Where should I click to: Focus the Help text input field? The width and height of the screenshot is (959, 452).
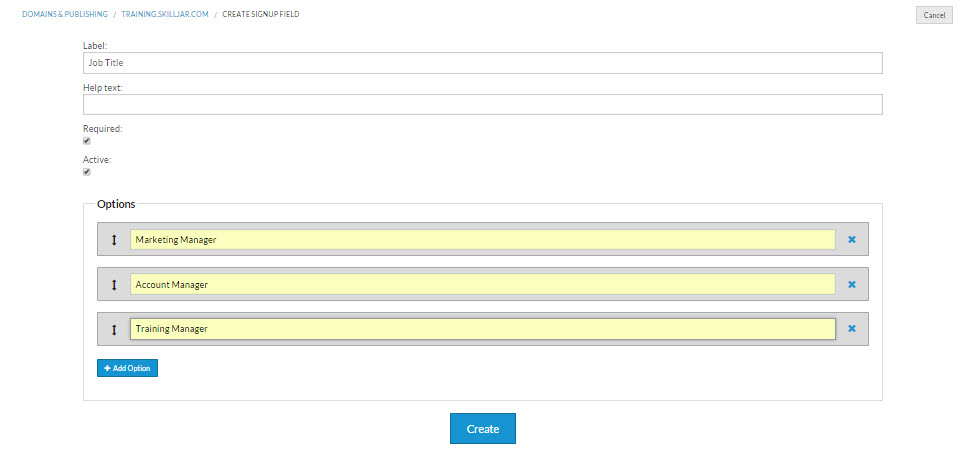[482, 104]
